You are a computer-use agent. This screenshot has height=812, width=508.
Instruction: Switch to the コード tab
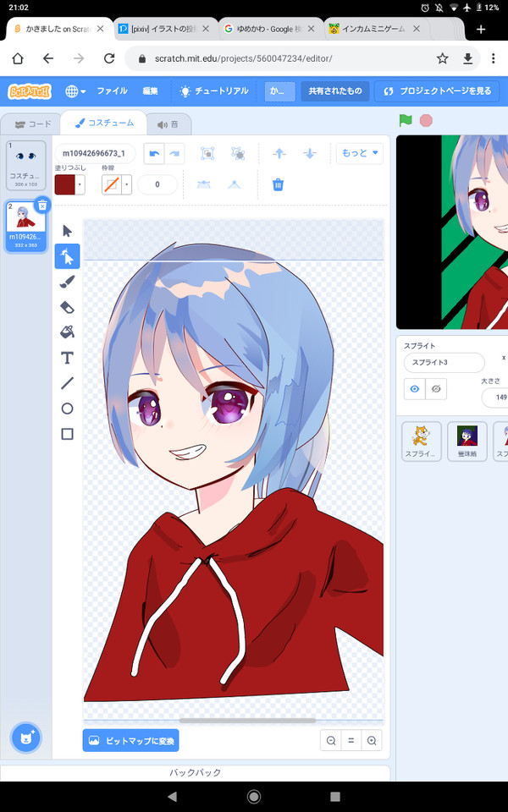coord(33,124)
